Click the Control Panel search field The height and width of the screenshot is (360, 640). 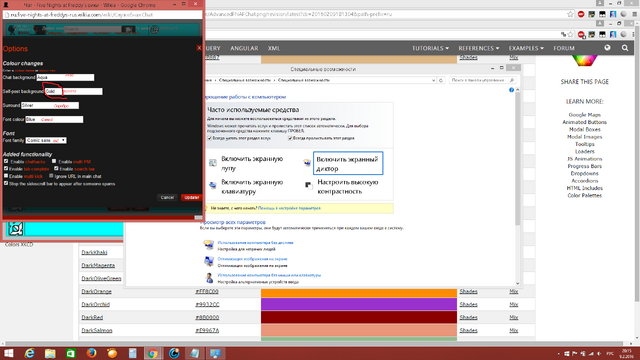coord(482,80)
